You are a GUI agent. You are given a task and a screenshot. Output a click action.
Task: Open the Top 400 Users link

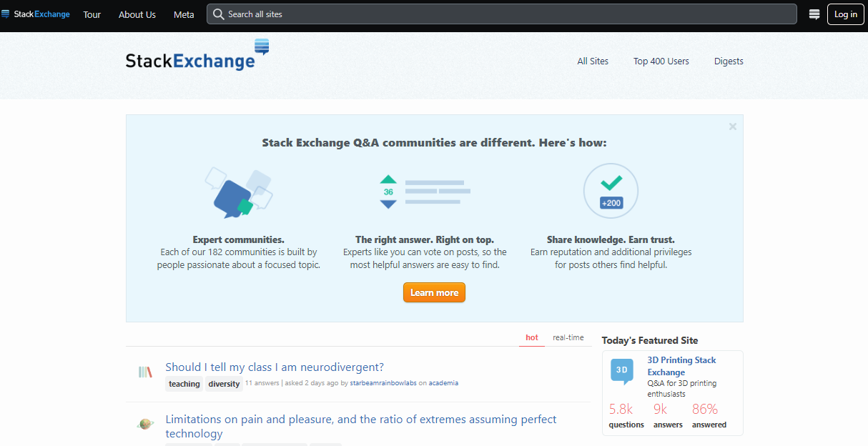click(x=661, y=61)
